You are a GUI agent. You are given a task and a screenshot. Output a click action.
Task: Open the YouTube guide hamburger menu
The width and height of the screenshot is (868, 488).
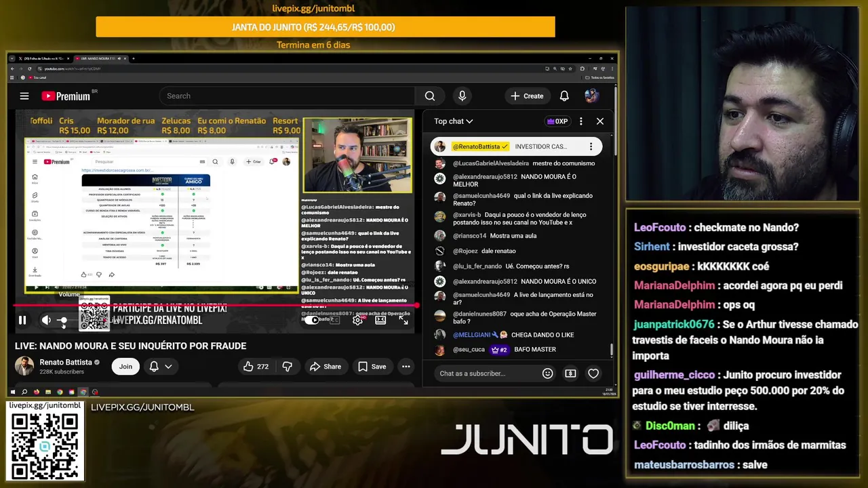24,96
